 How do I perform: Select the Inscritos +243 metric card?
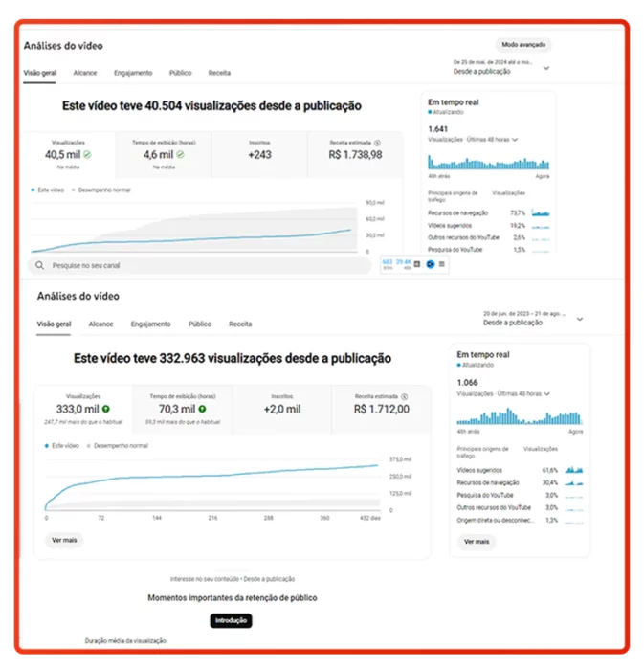pyautogui.click(x=258, y=153)
